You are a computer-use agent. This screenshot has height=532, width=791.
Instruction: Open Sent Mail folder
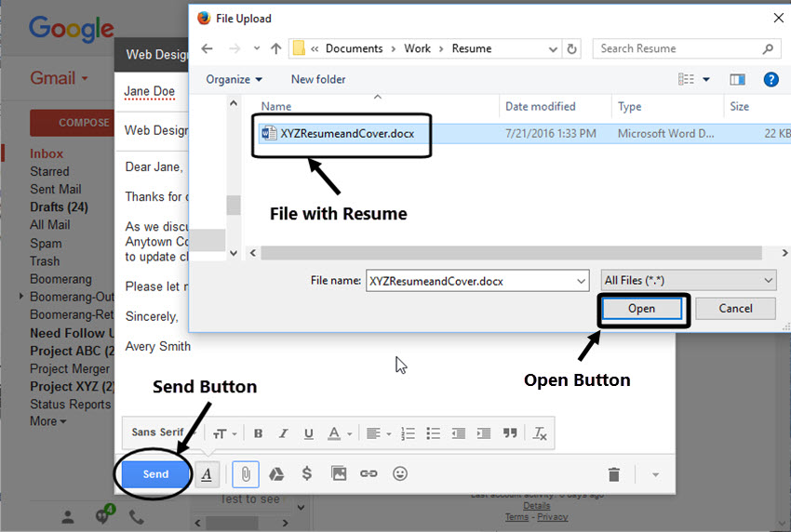[x=56, y=189]
